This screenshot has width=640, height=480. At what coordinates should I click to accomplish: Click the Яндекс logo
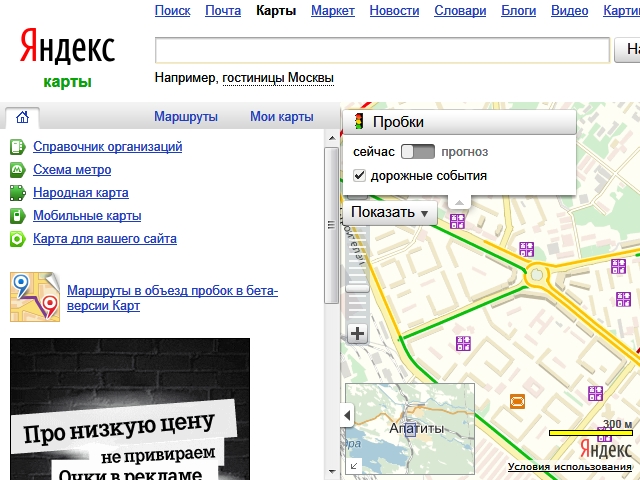coord(67,47)
